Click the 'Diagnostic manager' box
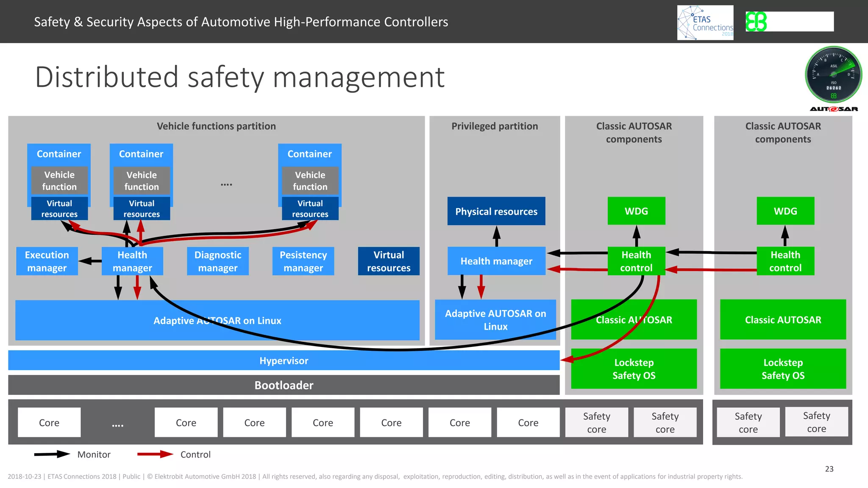The width and height of the screenshot is (868, 488). pyautogui.click(x=218, y=261)
